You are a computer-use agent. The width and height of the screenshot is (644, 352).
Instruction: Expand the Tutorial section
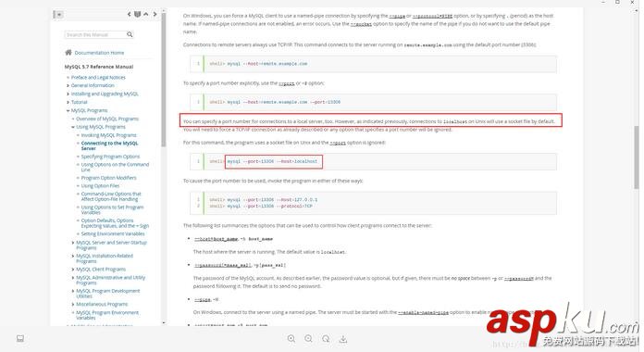[68, 102]
